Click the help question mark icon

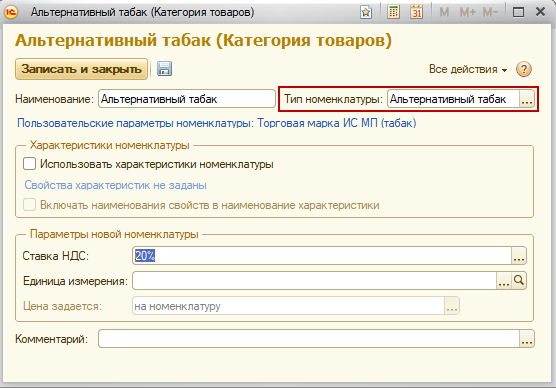524,69
